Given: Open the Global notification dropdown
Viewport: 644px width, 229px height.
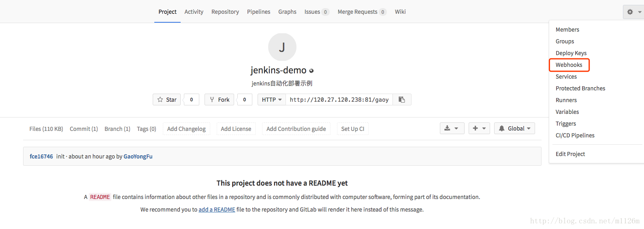Looking at the screenshot, I should coord(514,128).
